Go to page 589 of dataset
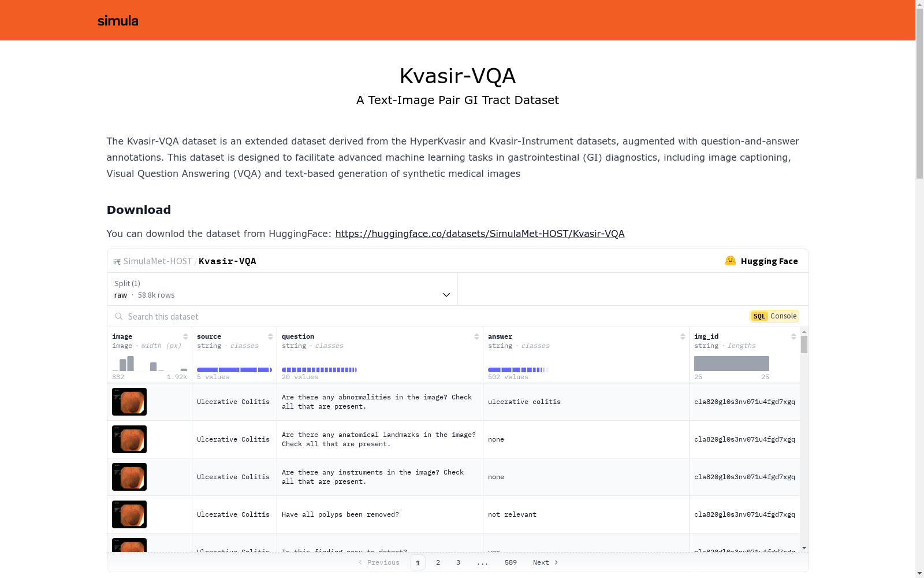 [511, 562]
